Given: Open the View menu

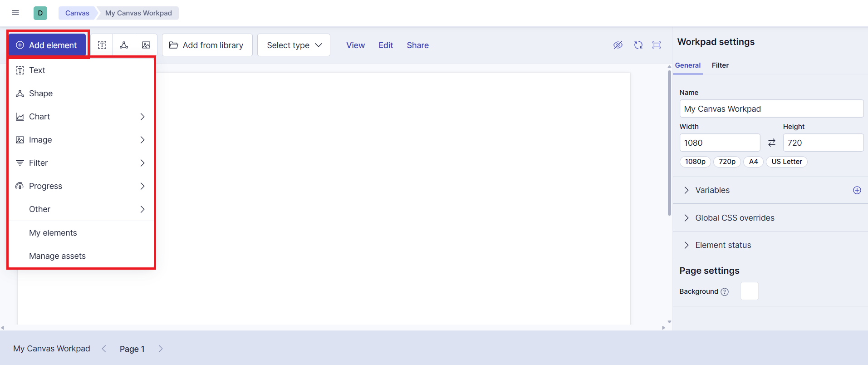Looking at the screenshot, I should click(355, 45).
